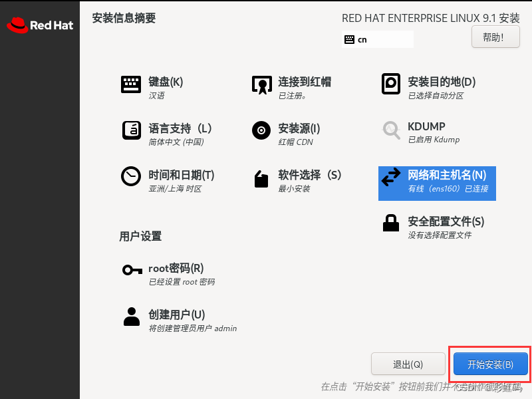Click the KDUMP magnifier icon
The image size is (532, 399).
(x=391, y=130)
